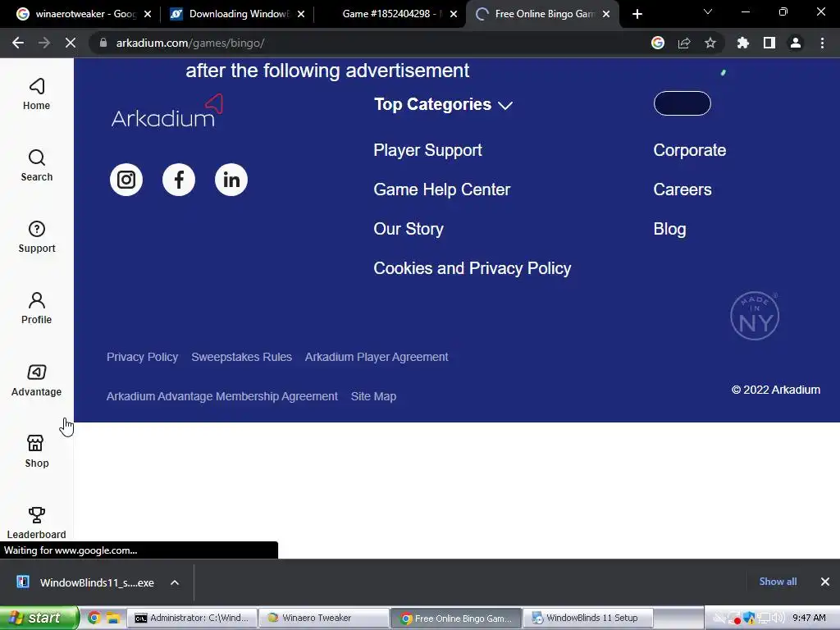Image resolution: width=840 pixels, height=630 pixels.
Task: Open Cookies and Privacy Policy link
Action: 472,268
